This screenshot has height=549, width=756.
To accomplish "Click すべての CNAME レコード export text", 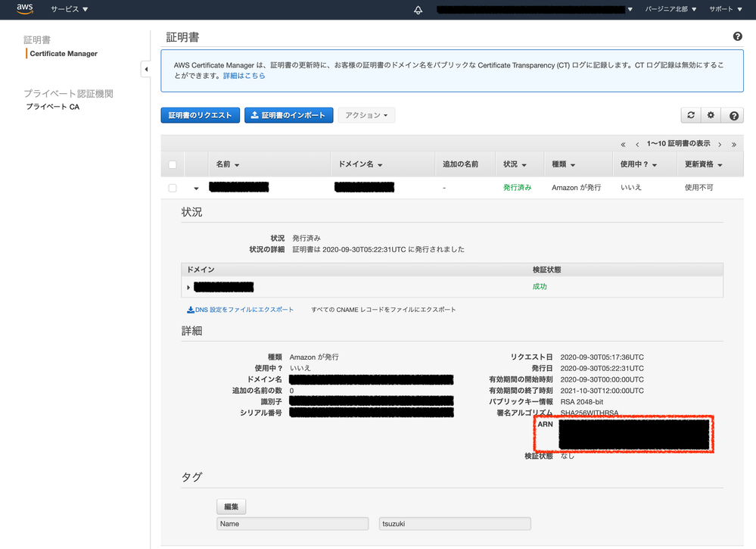I will coord(384,310).
